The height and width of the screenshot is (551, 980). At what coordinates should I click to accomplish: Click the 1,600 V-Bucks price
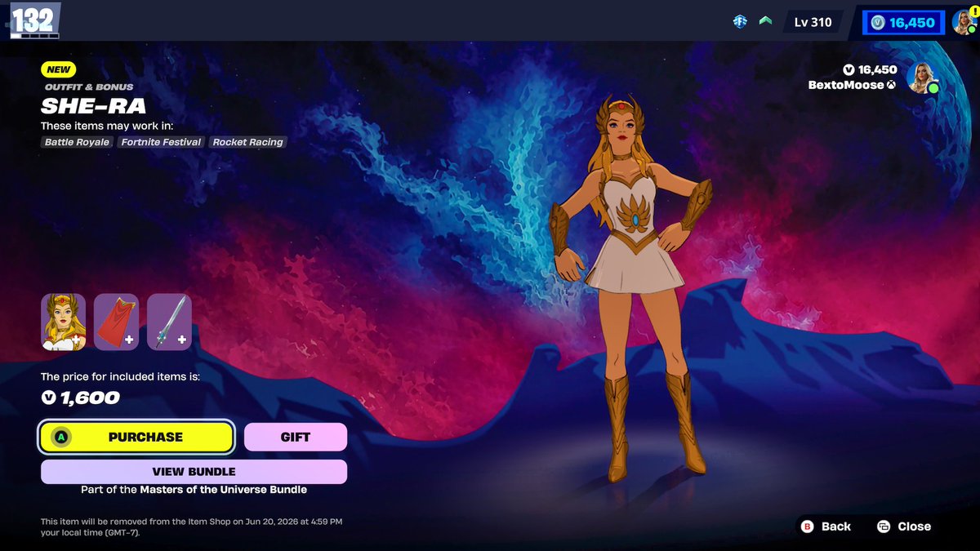(81, 398)
